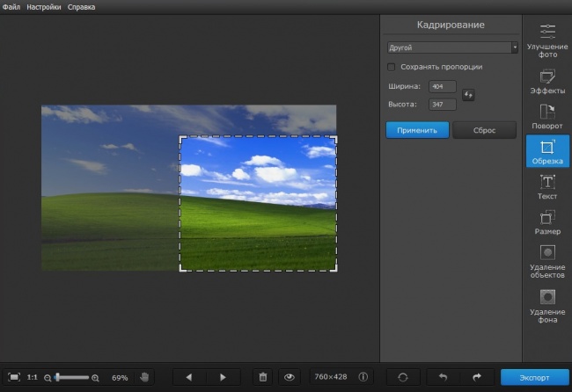This screenshot has height=392, width=572.
Task: Go to previous image arrow
Action: tap(189, 377)
